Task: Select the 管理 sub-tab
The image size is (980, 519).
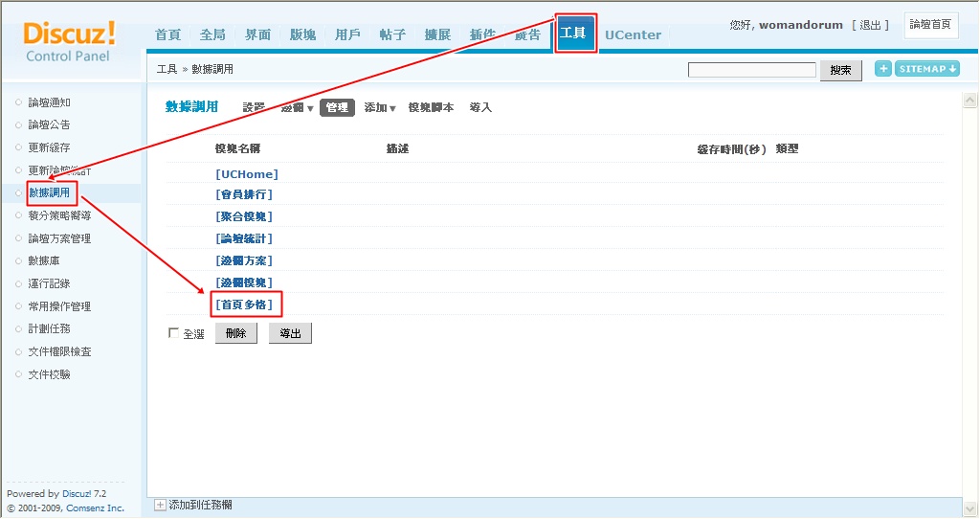Action: coord(337,108)
